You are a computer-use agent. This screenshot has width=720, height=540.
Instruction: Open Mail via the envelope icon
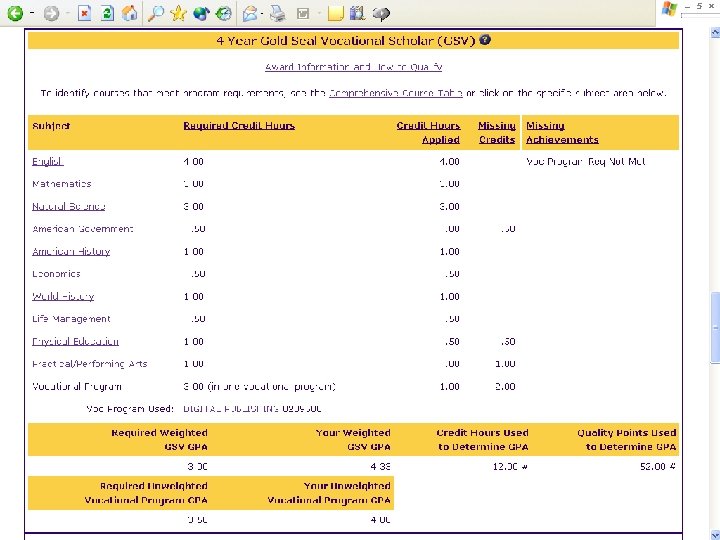[x=250, y=13]
